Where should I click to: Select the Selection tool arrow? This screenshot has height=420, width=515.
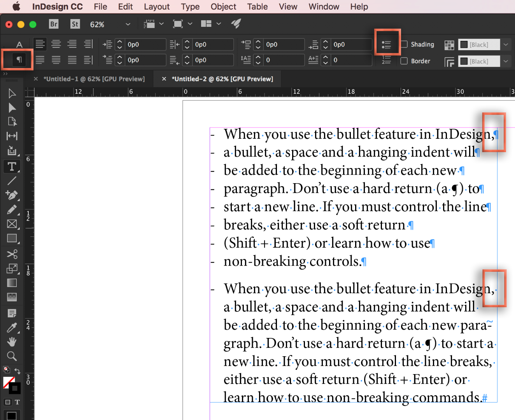tap(12, 93)
